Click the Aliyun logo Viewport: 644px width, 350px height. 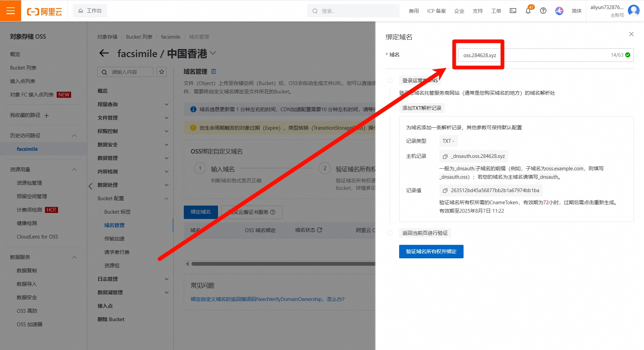[x=45, y=12]
